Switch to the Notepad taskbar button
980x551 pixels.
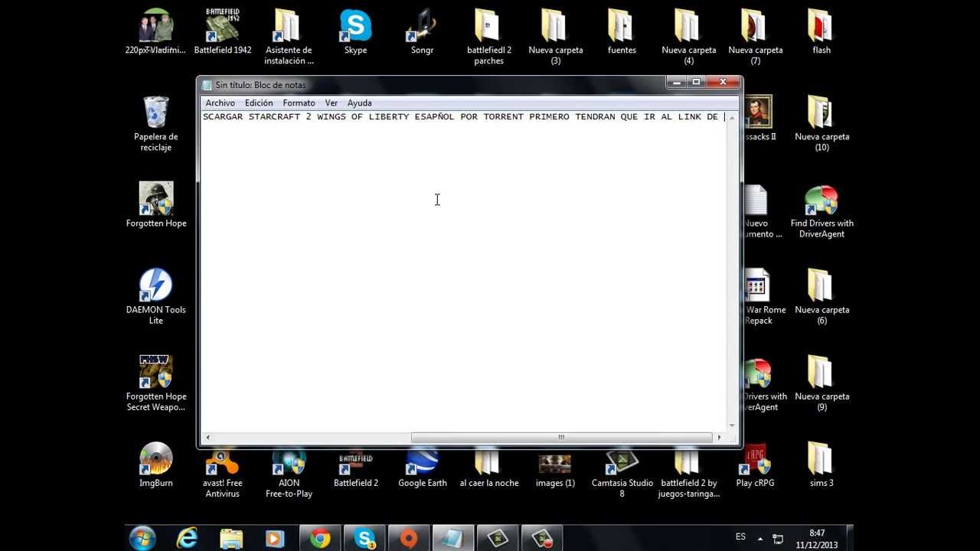coord(453,538)
